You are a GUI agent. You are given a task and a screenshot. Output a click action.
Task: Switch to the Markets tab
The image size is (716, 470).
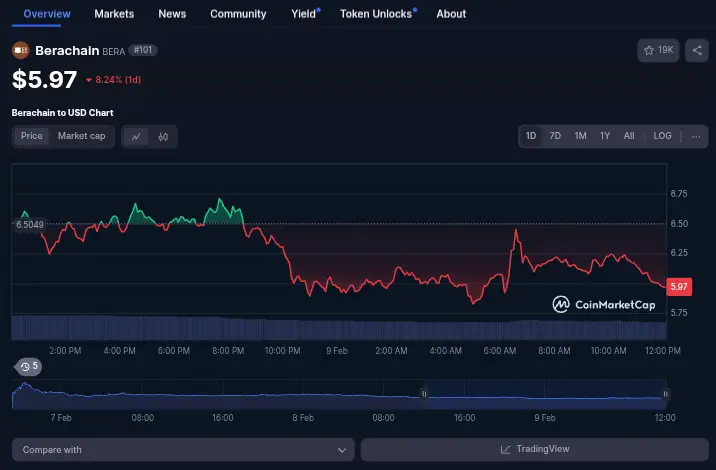[114, 14]
